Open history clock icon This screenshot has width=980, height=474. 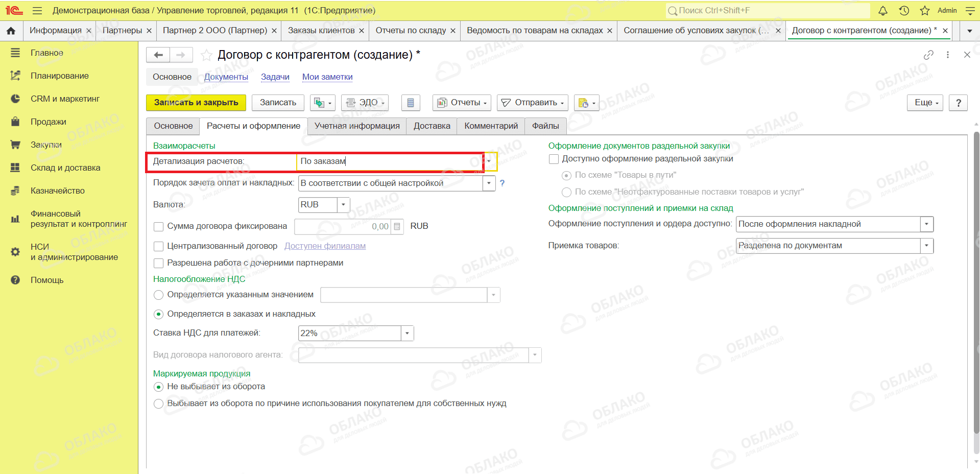(x=904, y=10)
